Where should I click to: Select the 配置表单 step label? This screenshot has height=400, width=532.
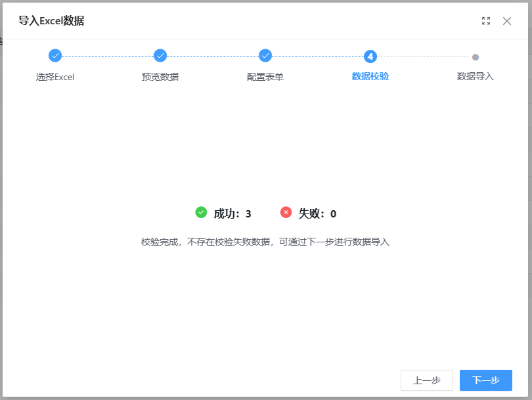click(265, 77)
